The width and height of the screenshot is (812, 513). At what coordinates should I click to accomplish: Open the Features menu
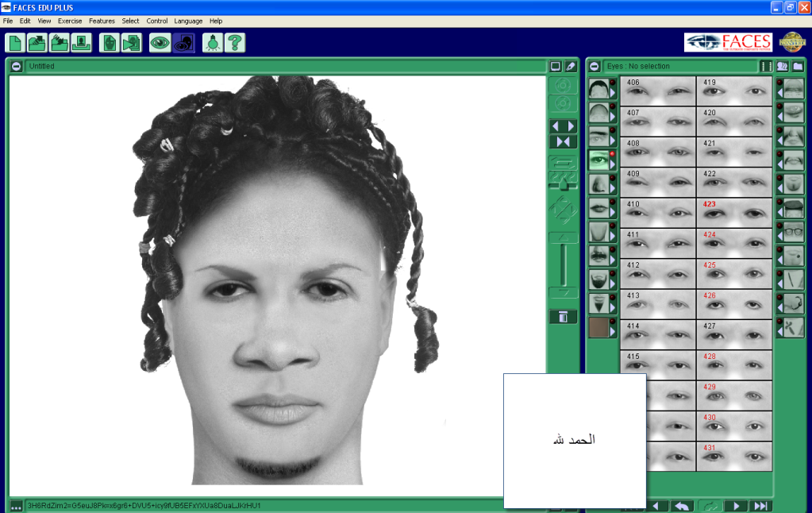(x=102, y=21)
